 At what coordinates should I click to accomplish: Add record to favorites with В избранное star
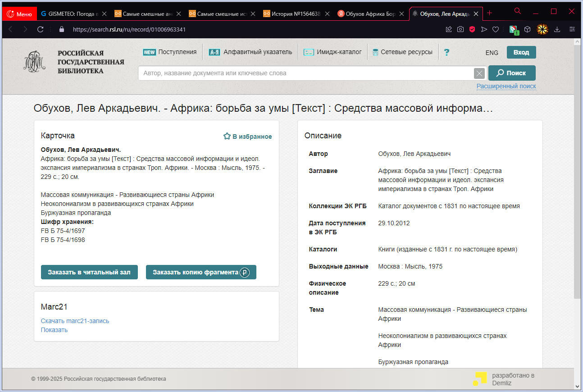click(248, 137)
